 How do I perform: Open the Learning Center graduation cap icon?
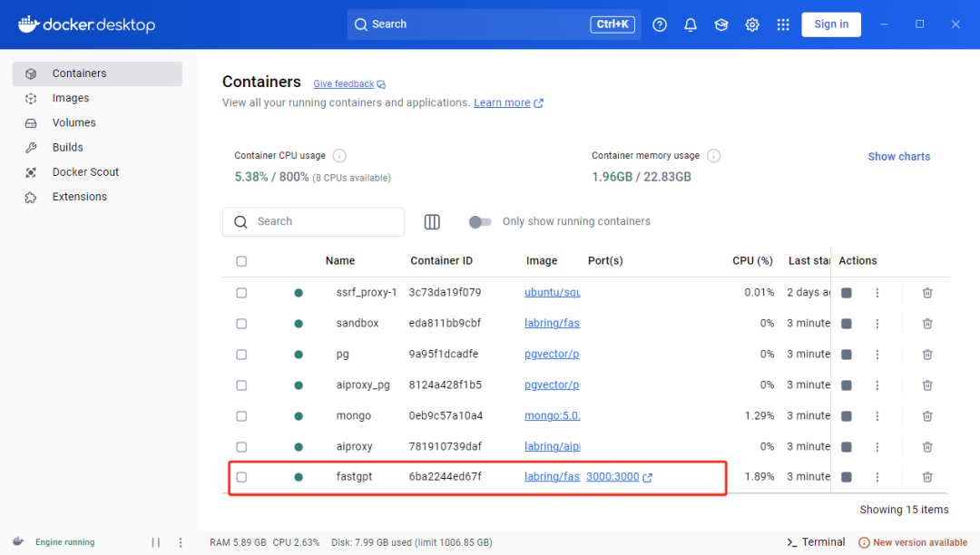coord(721,24)
